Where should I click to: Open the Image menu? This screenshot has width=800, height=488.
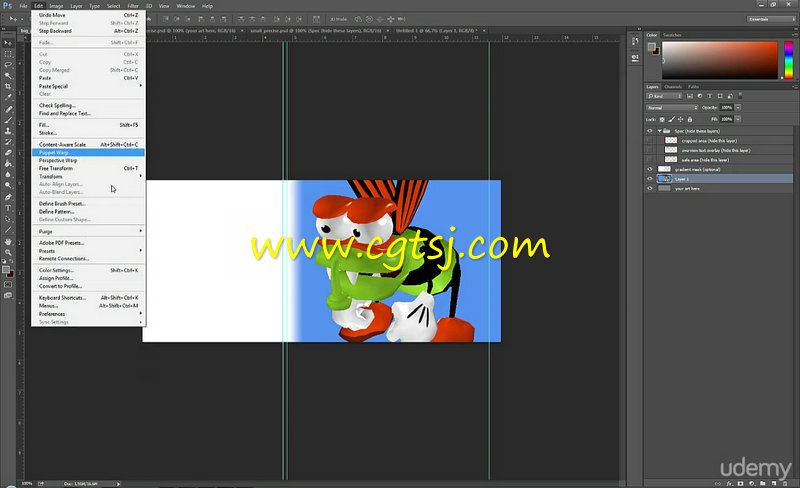[56, 6]
